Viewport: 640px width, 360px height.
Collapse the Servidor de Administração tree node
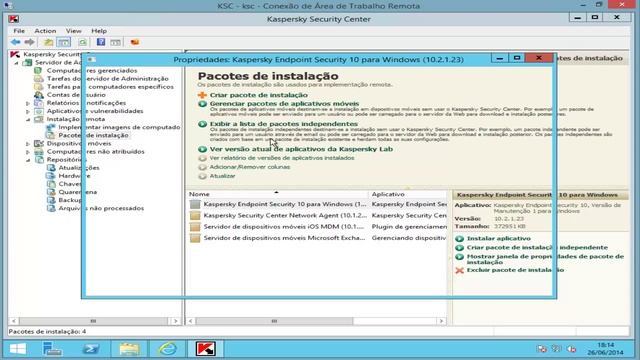[x=17, y=63]
